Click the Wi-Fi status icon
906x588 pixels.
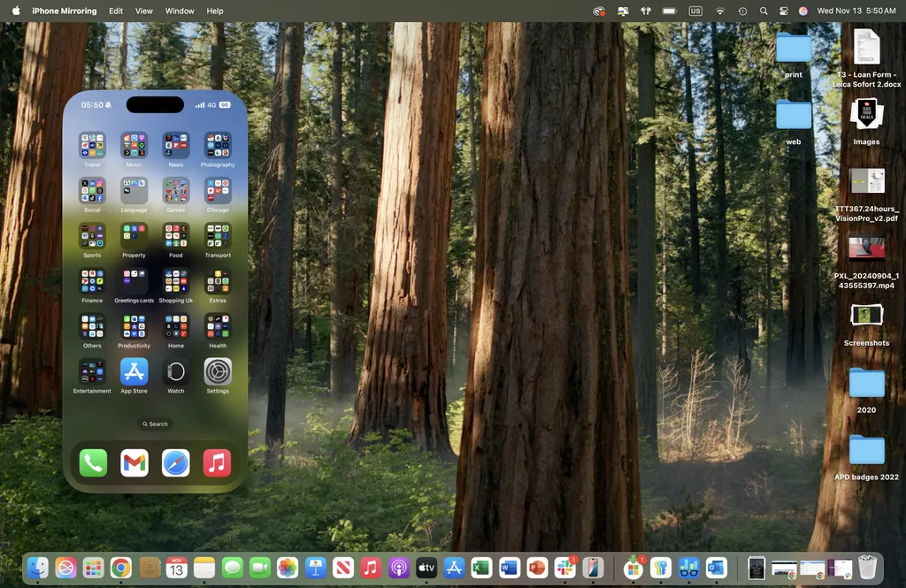720,11
